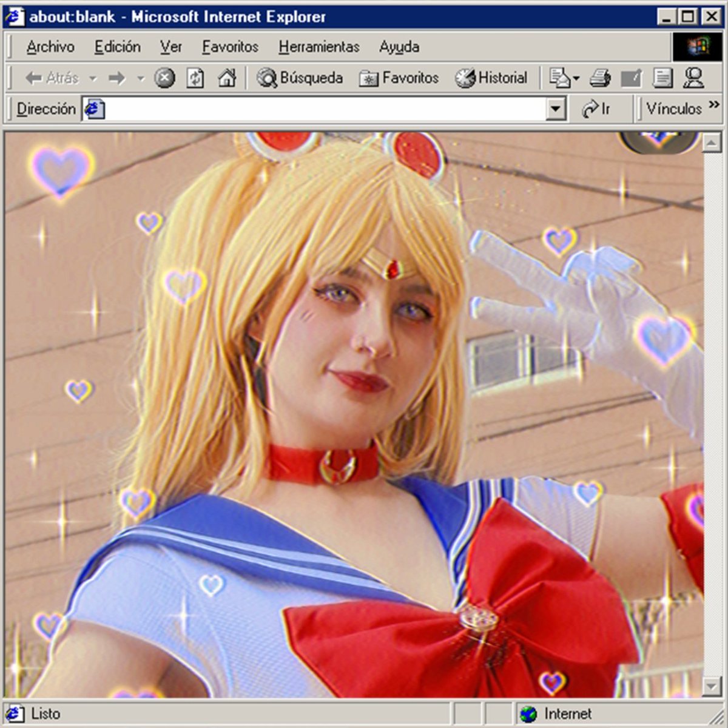Image resolution: width=728 pixels, height=728 pixels.
Task: Click the Internet zone text
Action: coord(568,714)
